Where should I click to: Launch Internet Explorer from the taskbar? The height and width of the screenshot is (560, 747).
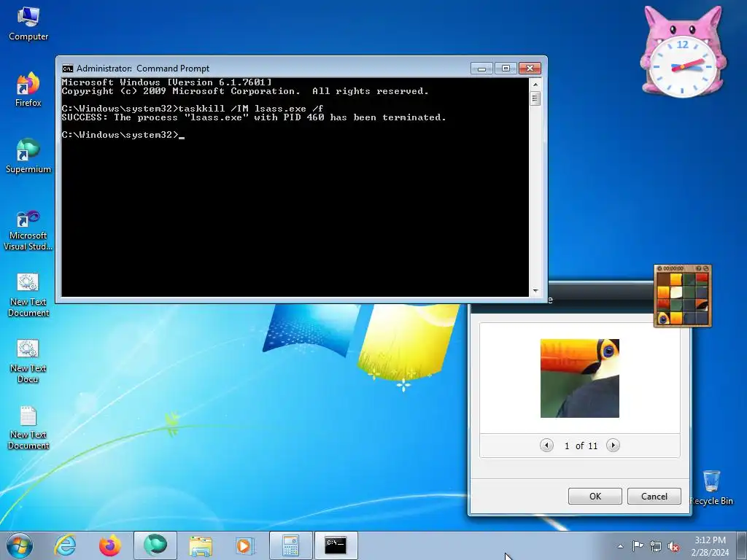click(x=65, y=545)
